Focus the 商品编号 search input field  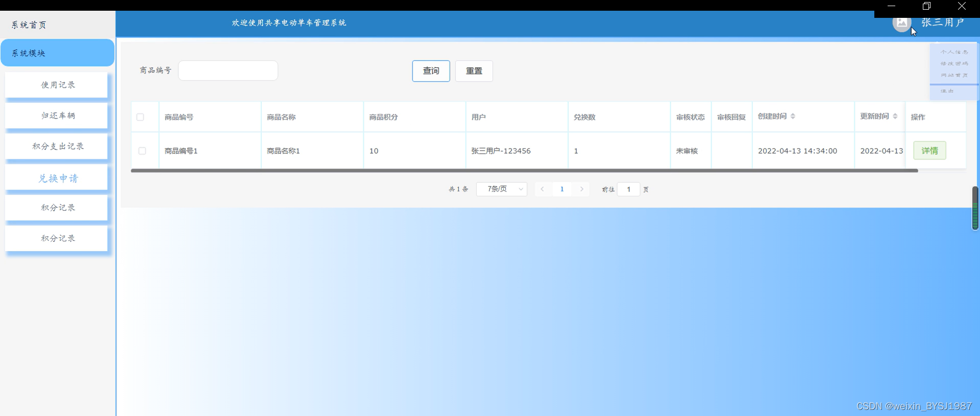(228, 70)
